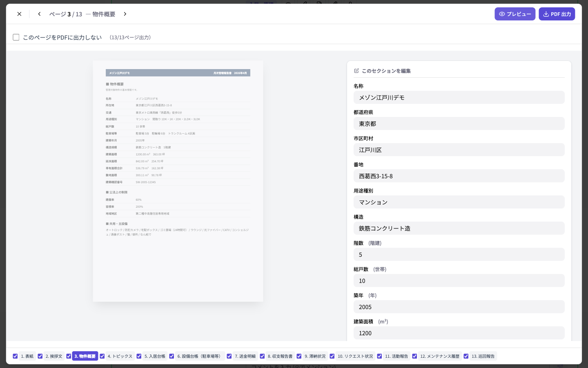Uncheck the 7. 送金明細 page checkbox
This screenshot has height=368, width=588.
coord(229,356)
